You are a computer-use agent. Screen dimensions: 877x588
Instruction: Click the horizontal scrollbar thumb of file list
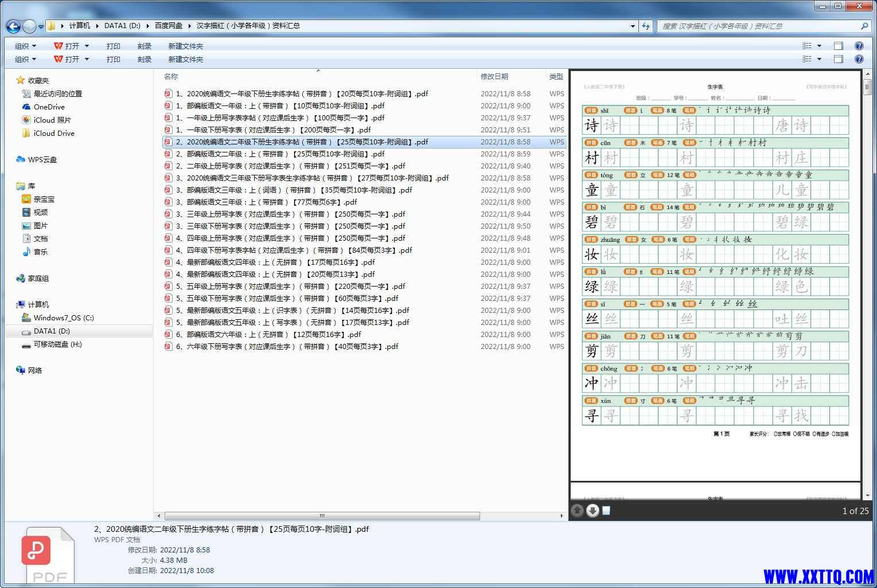(322, 516)
